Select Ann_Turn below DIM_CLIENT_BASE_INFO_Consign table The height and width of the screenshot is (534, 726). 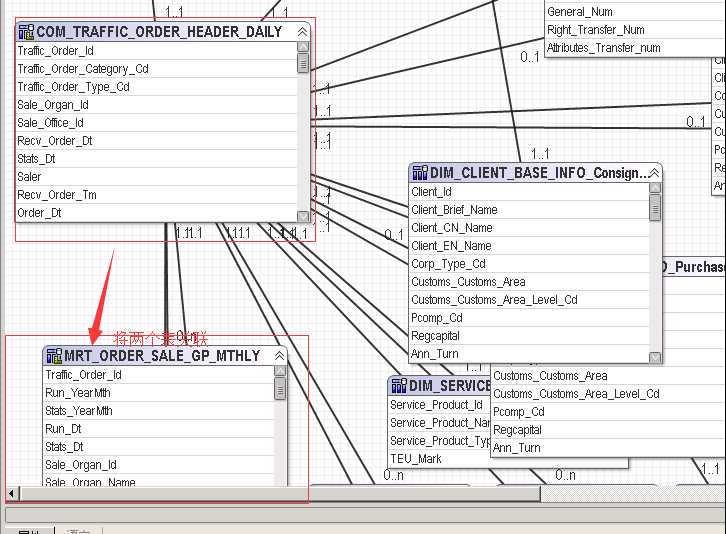tap(608, 448)
